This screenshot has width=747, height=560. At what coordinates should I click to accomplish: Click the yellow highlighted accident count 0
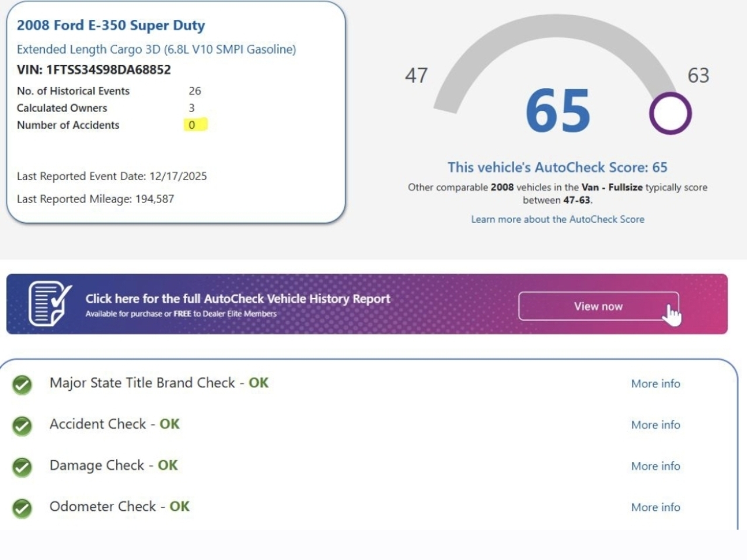pos(192,125)
